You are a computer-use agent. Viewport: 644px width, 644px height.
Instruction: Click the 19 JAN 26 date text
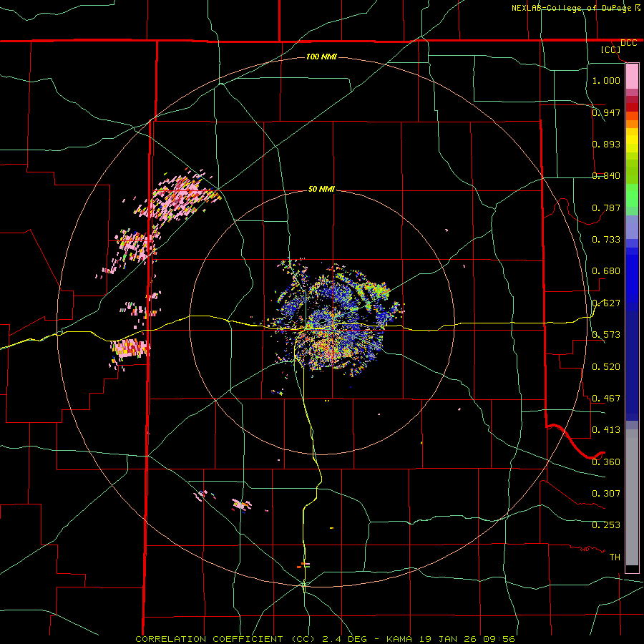tap(449, 639)
